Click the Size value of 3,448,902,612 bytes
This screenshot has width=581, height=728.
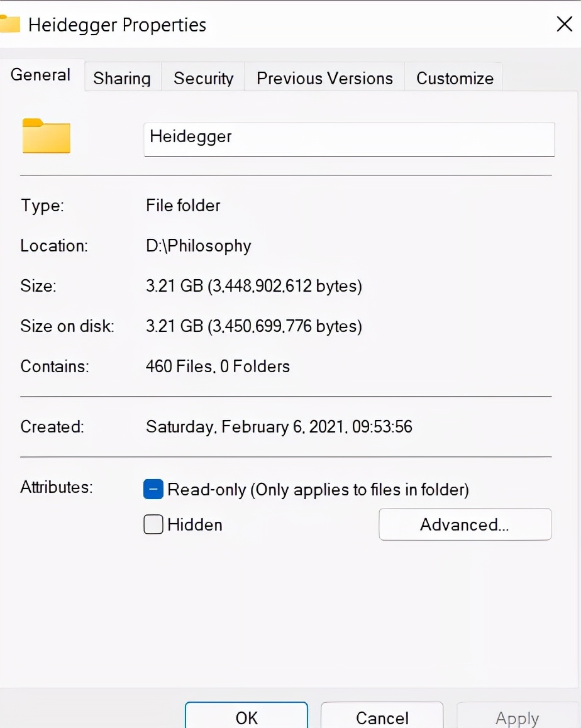(254, 286)
